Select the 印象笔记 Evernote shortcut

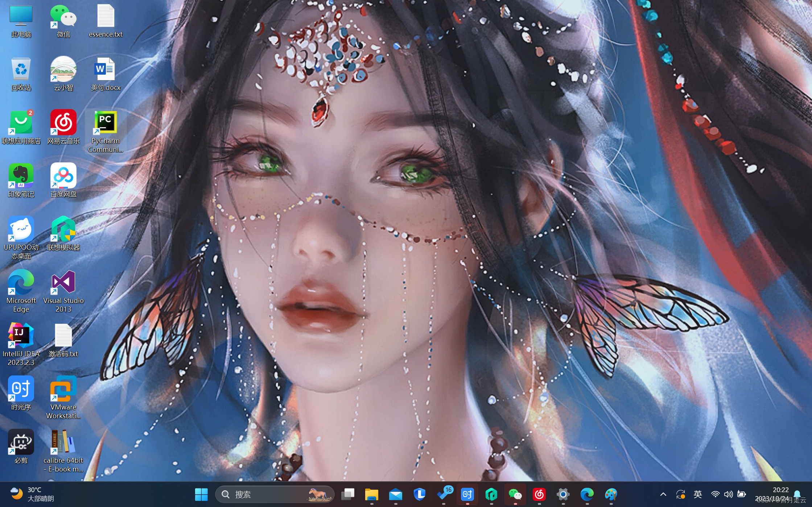pyautogui.click(x=21, y=176)
